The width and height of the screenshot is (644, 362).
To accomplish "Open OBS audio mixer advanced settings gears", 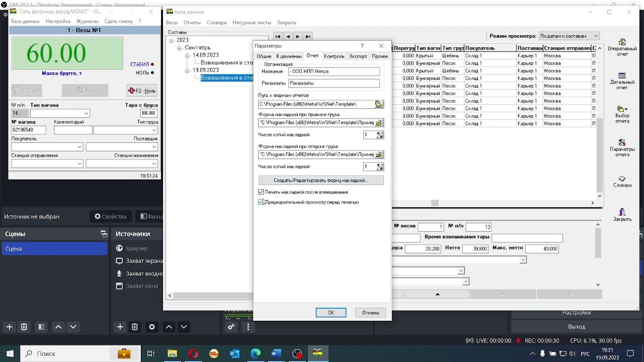I will pos(231,327).
